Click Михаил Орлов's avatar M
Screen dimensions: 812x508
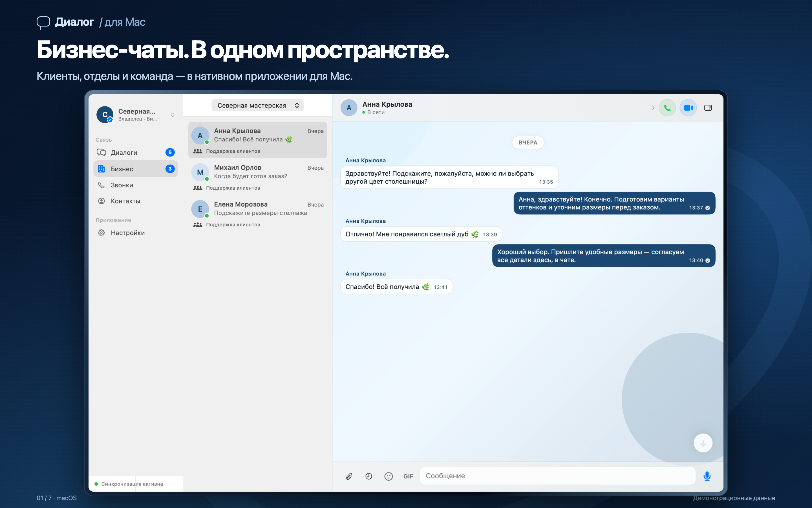[200, 172]
